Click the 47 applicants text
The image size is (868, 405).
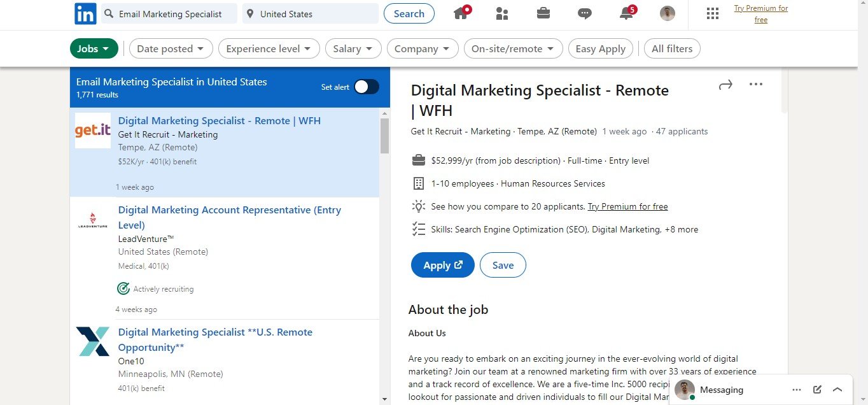click(682, 131)
